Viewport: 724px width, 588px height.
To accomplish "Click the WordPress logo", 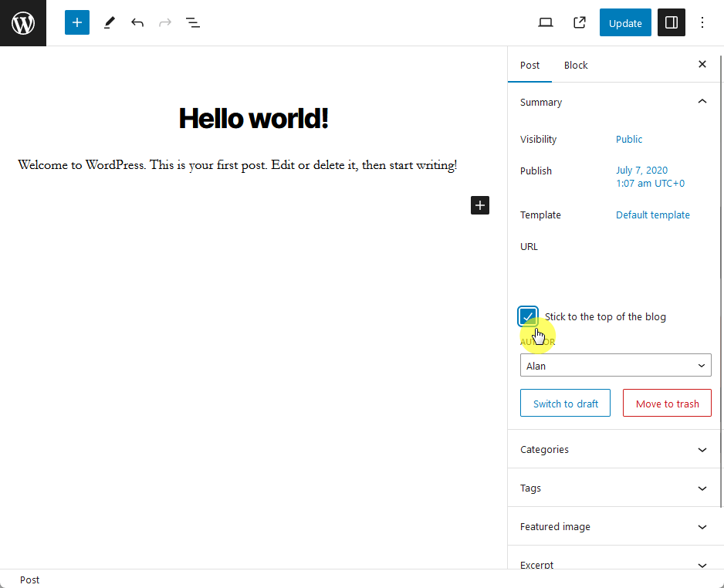I will pyautogui.click(x=22, y=22).
